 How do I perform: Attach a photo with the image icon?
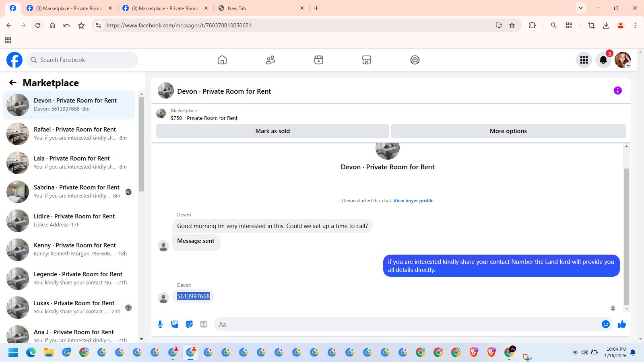click(x=175, y=324)
